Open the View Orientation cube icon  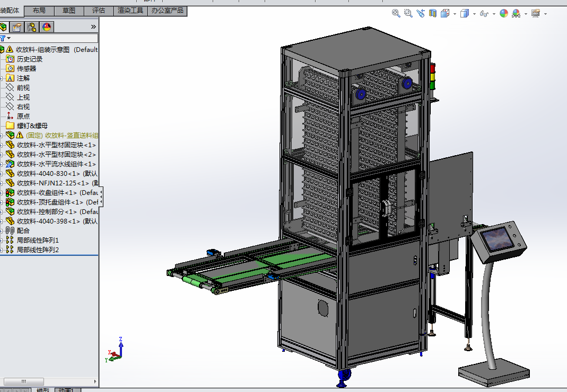point(445,13)
